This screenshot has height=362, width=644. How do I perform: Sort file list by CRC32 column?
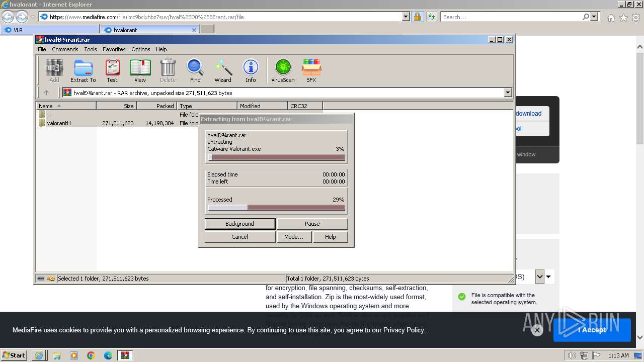tap(305, 106)
